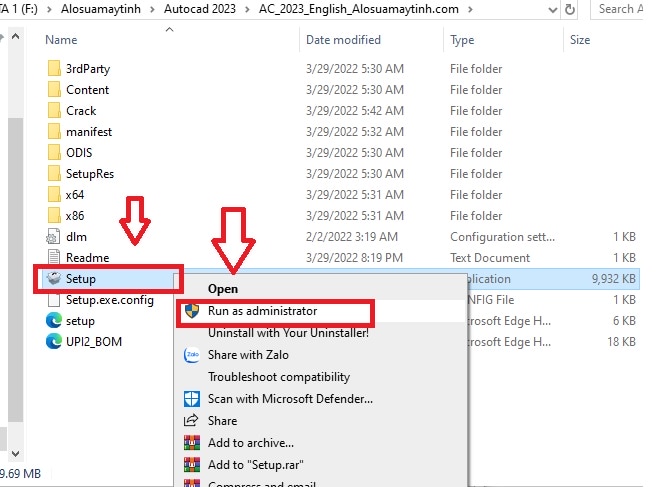This screenshot has height=487, width=657.
Task: Sort files by the Name column header
Action: coord(61,41)
